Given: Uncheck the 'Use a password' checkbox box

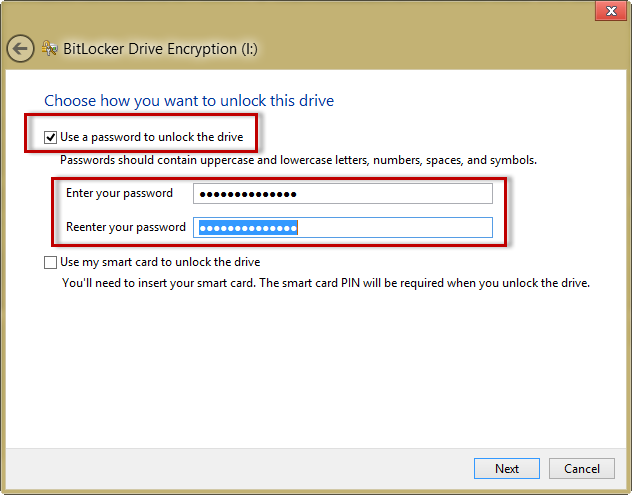Looking at the screenshot, I should [51, 136].
